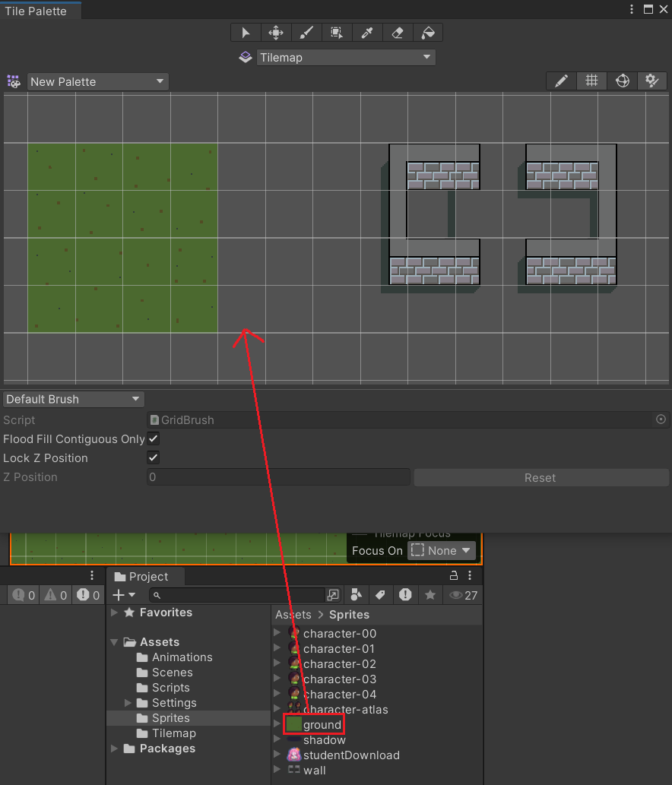This screenshot has width=672, height=785.
Task: Click the Sprites breadcrumb
Action: pyautogui.click(x=349, y=614)
